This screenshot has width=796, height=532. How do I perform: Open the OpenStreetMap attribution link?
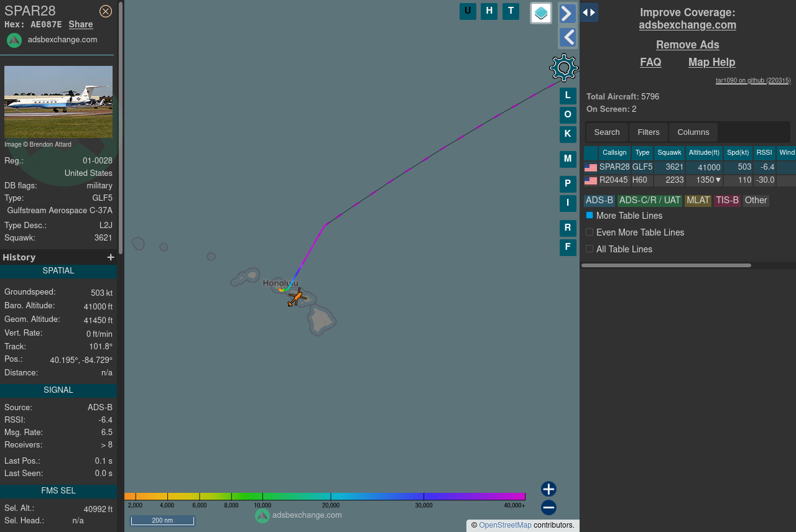[505, 525]
